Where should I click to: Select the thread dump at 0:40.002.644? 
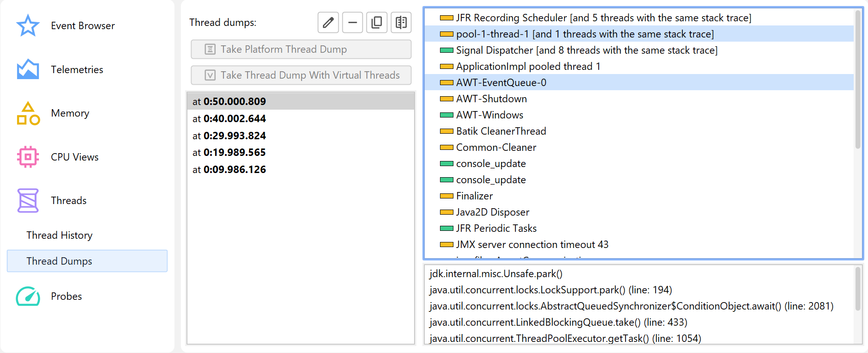(x=229, y=118)
